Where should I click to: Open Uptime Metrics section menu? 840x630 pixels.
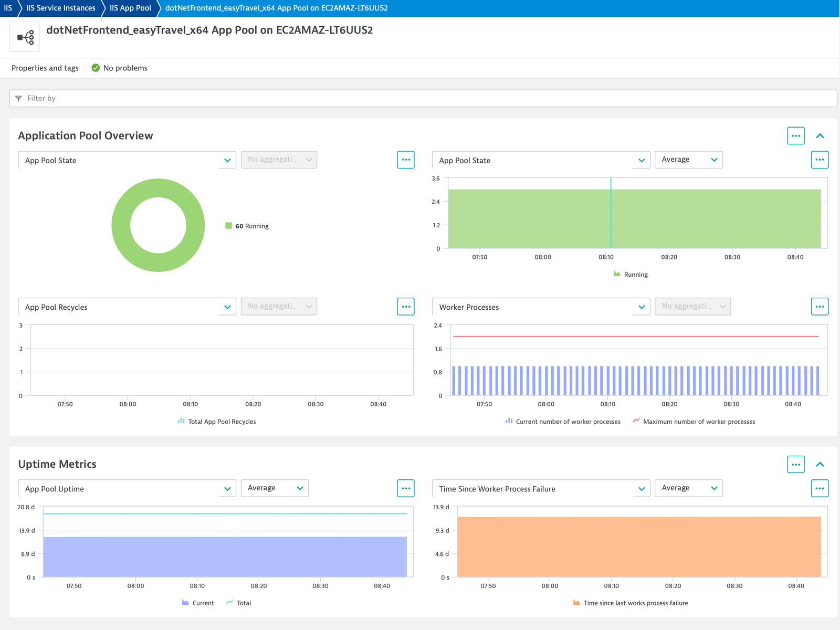coord(796,464)
